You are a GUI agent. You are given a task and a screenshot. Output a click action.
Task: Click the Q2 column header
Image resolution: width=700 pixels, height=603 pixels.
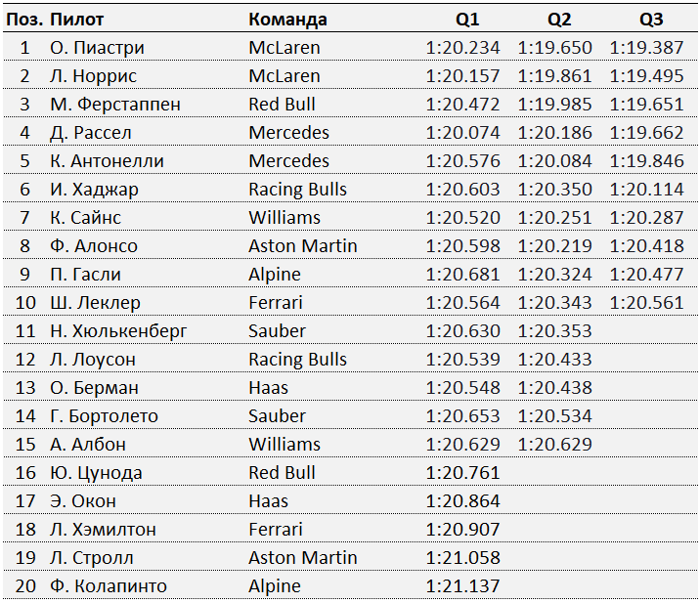(559, 20)
